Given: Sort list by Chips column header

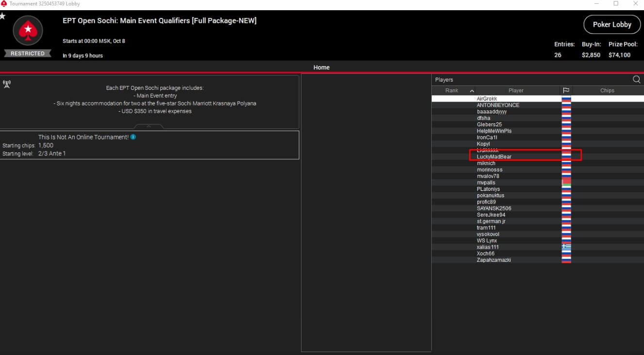Looking at the screenshot, I should point(607,90).
